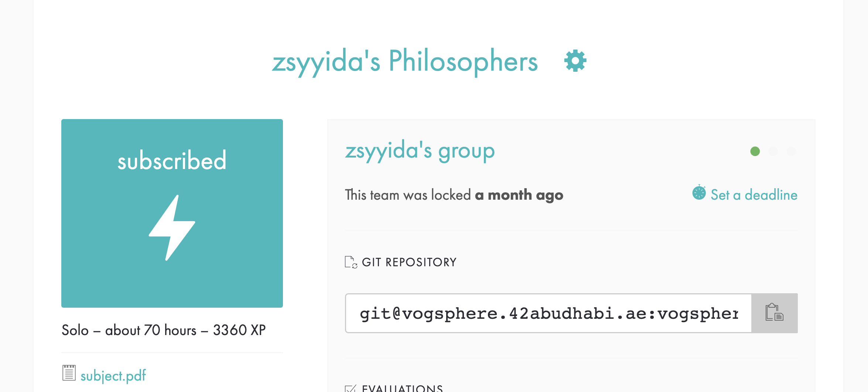Viewport: 868px width, 392px height.
Task: Select the second grey status dot
Action: [x=773, y=151]
